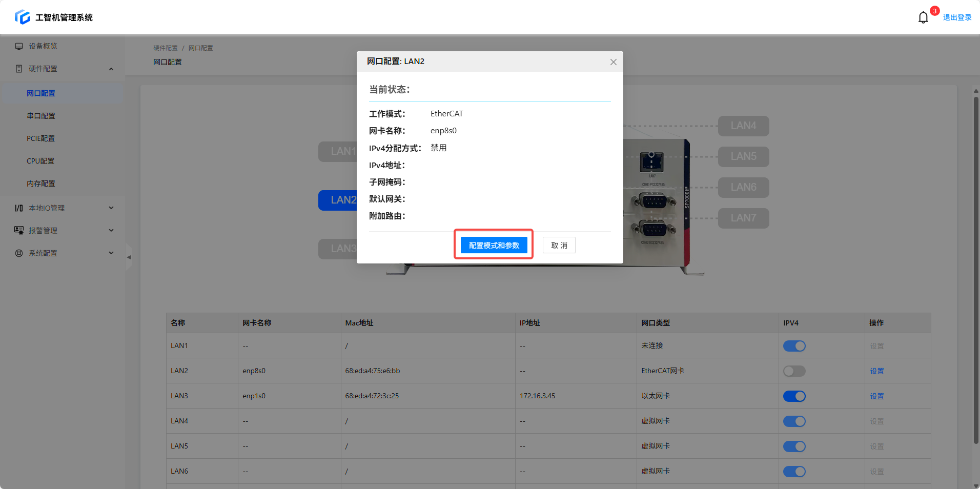Disable IPV4 switch for LAN3

pos(794,396)
